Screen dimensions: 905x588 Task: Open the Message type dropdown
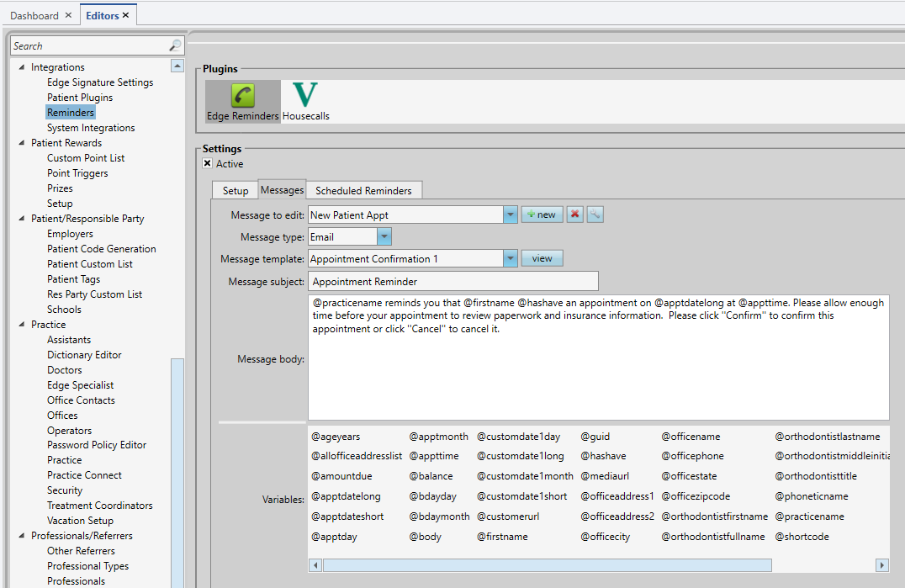click(384, 236)
